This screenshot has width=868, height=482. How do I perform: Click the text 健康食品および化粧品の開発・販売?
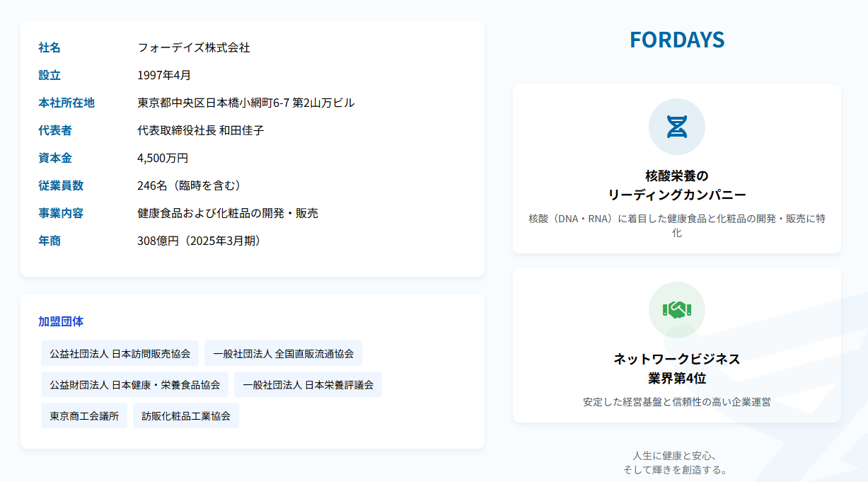(228, 213)
